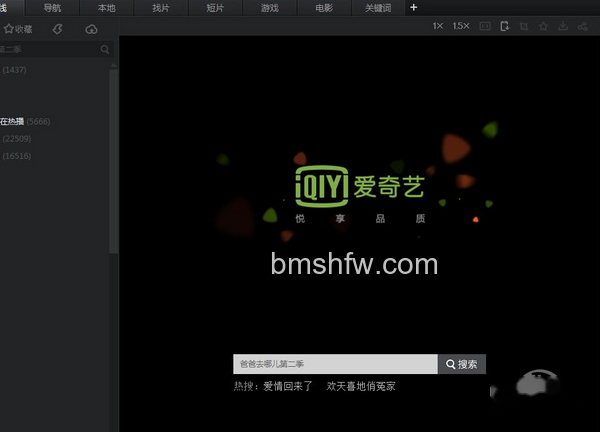Select the sidebar item with (1437)

coord(14,70)
